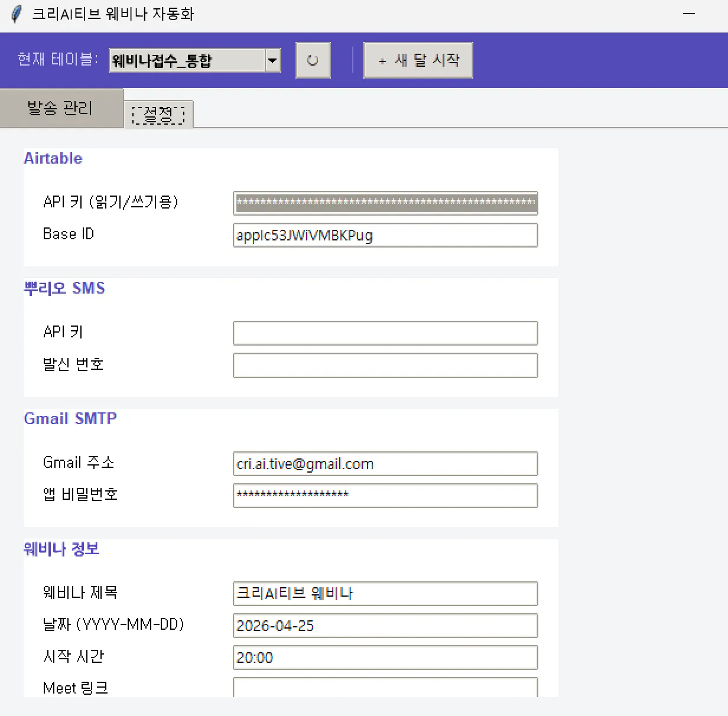Expand the 현재 테이블 dropdown arrow

click(x=272, y=60)
